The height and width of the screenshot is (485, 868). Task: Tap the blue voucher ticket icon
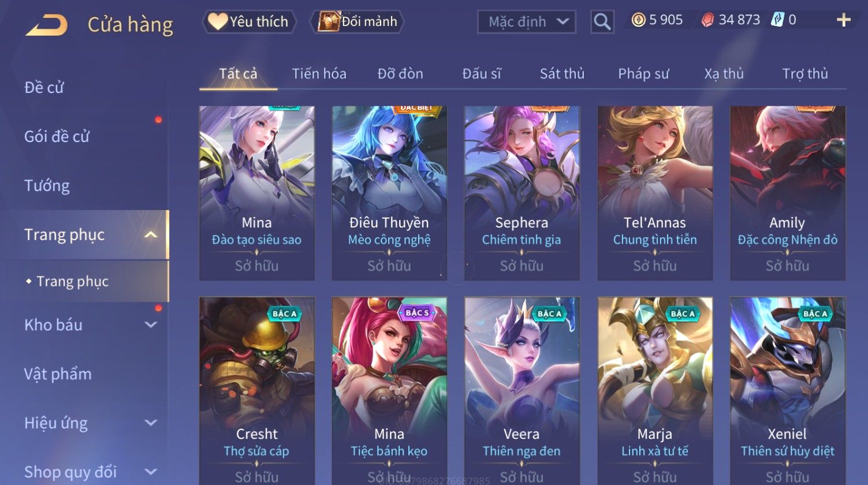point(777,20)
